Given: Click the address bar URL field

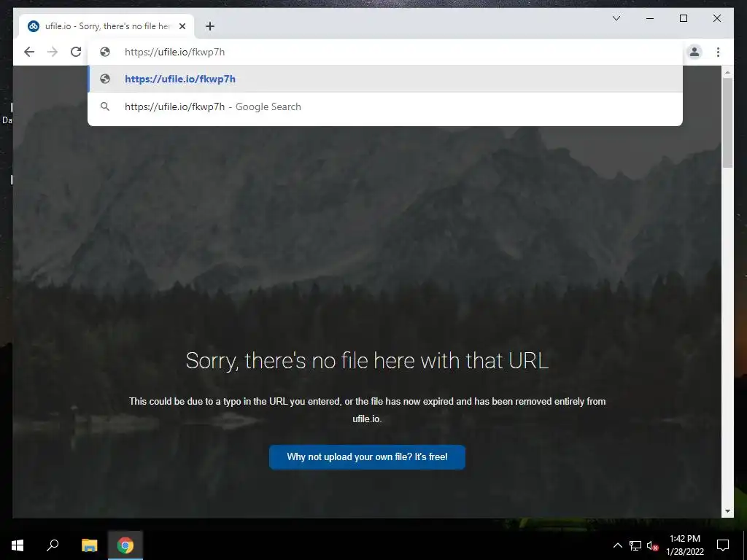Looking at the screenshot, I should pyautogui.click(x=385, y=52).
